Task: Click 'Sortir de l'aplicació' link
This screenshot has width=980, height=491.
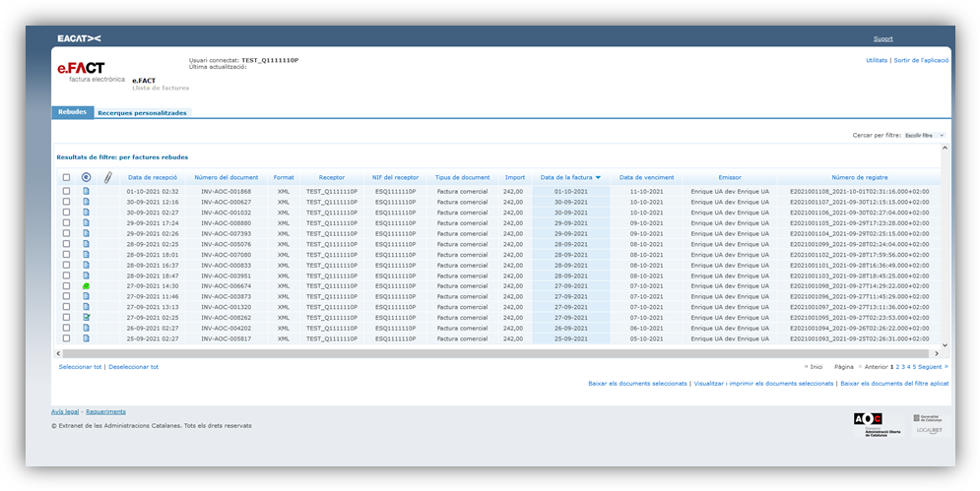Action: (921, 60)
